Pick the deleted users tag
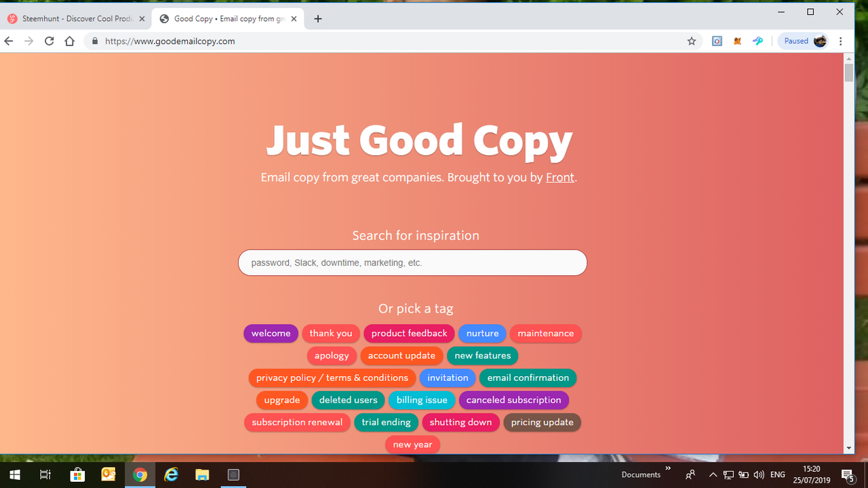 349,401
